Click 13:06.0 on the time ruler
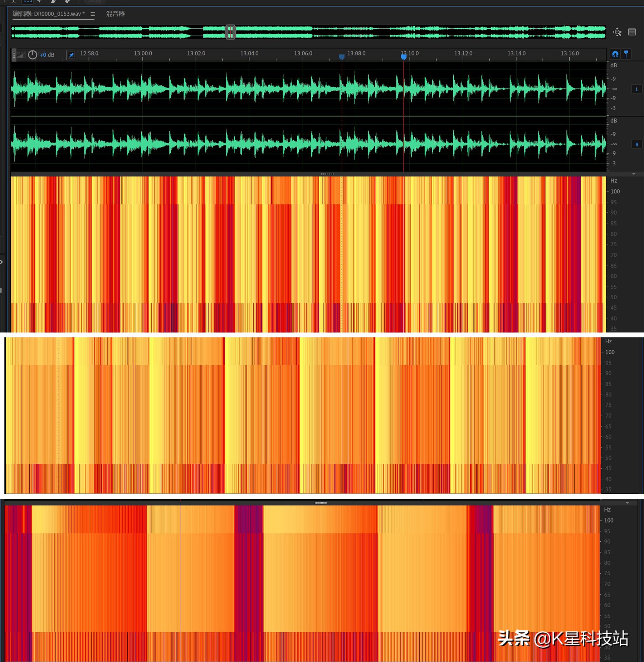Viewport: 644px width, 662px height. (303, 53)
